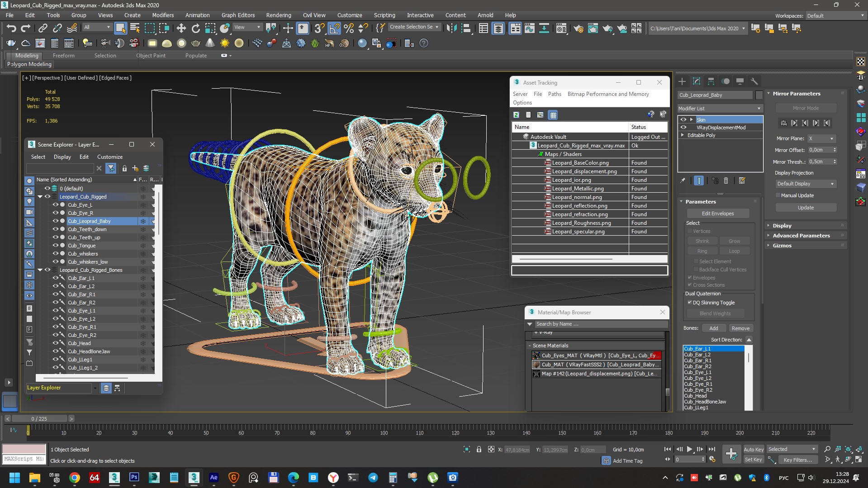Click the Update button
The width and height of the screenshot is (868, 488).
click(x=806, y=208)
